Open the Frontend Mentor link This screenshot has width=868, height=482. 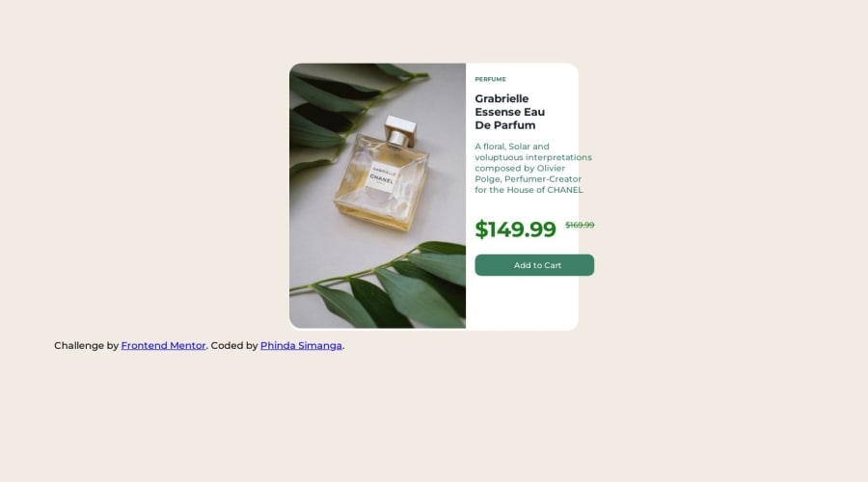[x=163, y=345]
